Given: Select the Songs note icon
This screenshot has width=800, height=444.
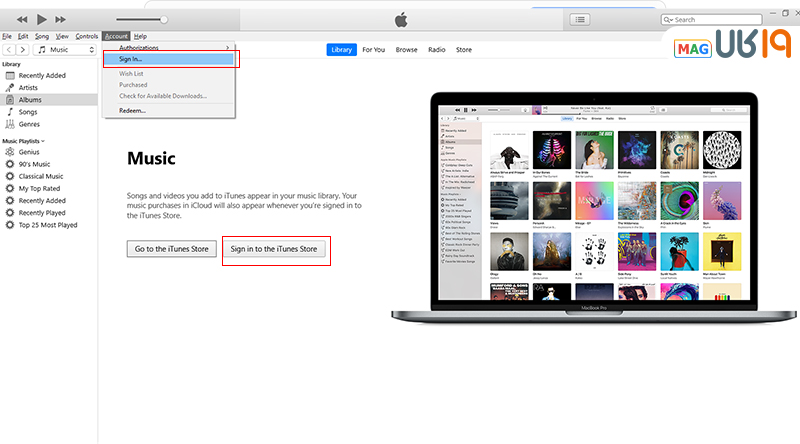Looking at the screenshot, I should pyautogui.click(x=10, y=112).
